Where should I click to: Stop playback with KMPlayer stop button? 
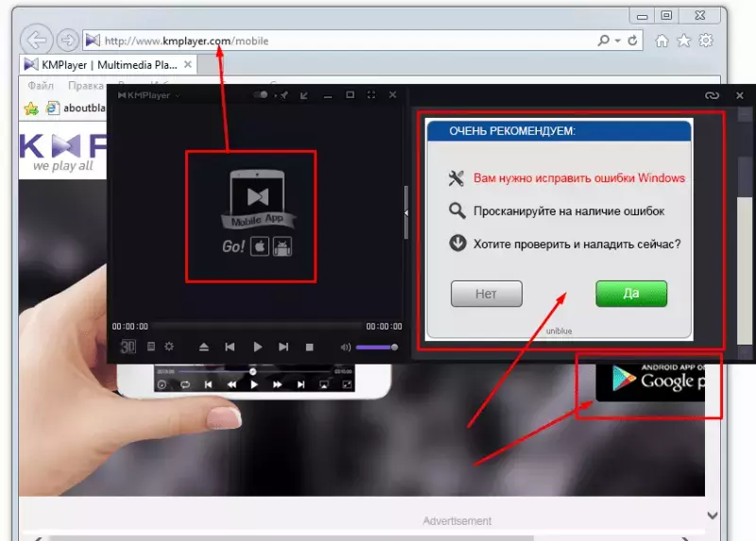pos(310,347)
